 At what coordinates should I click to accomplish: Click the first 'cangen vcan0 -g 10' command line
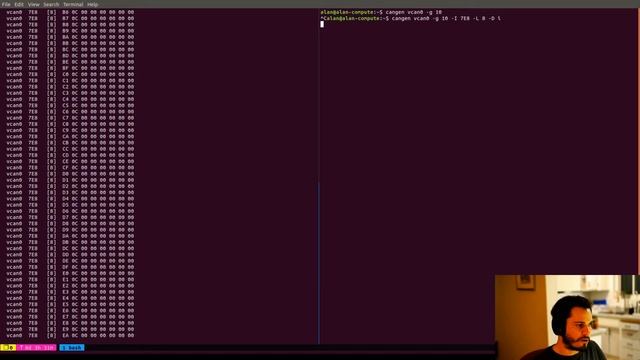pos(381,12)
